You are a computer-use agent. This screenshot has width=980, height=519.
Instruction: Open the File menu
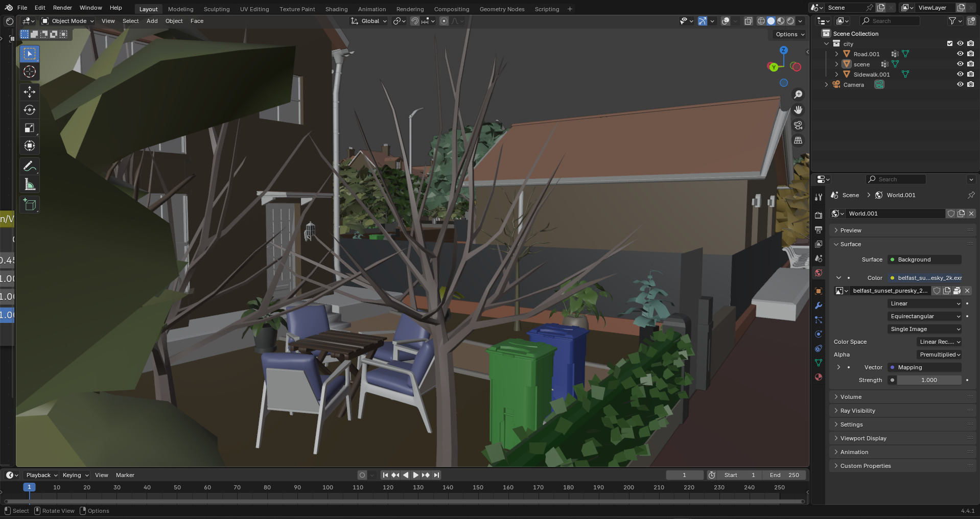pos(22,8)
